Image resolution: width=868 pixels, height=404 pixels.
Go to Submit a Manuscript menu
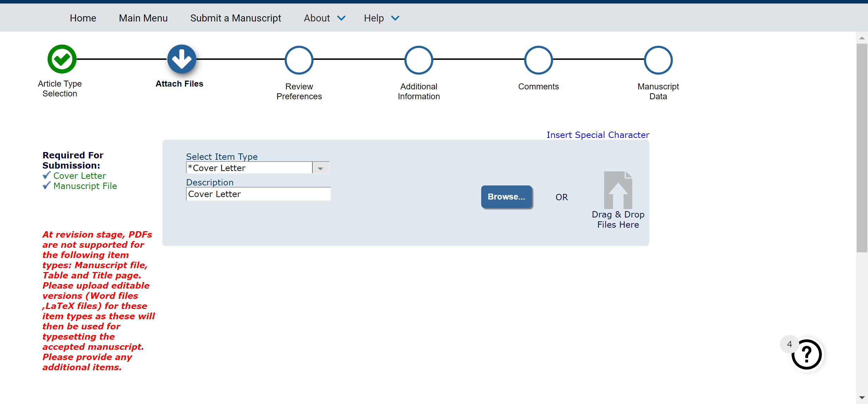click(x=235, y=18)
